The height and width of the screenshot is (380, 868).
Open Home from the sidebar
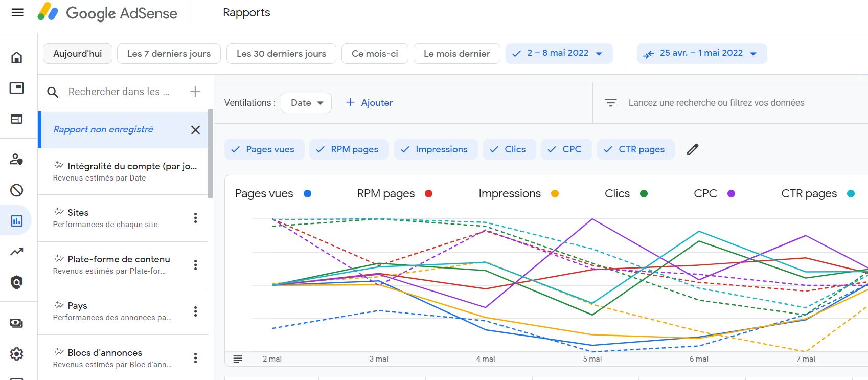[x=17, y=57]
